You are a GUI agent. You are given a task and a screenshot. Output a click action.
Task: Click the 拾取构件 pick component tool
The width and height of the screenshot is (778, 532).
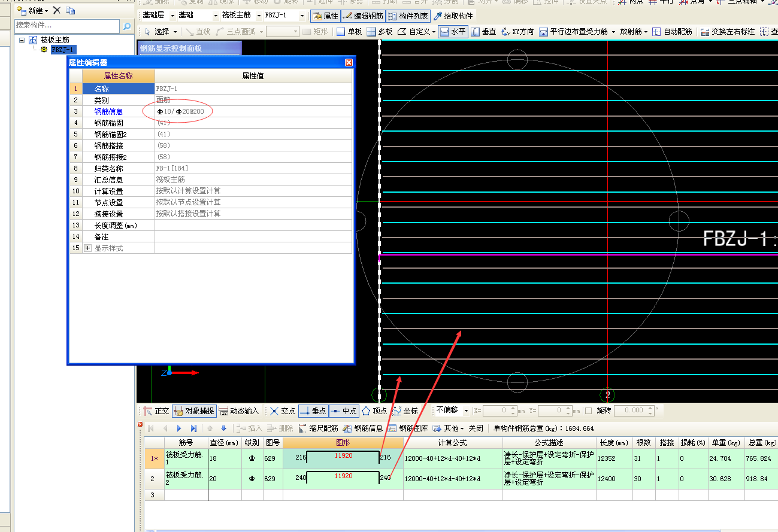453,16
